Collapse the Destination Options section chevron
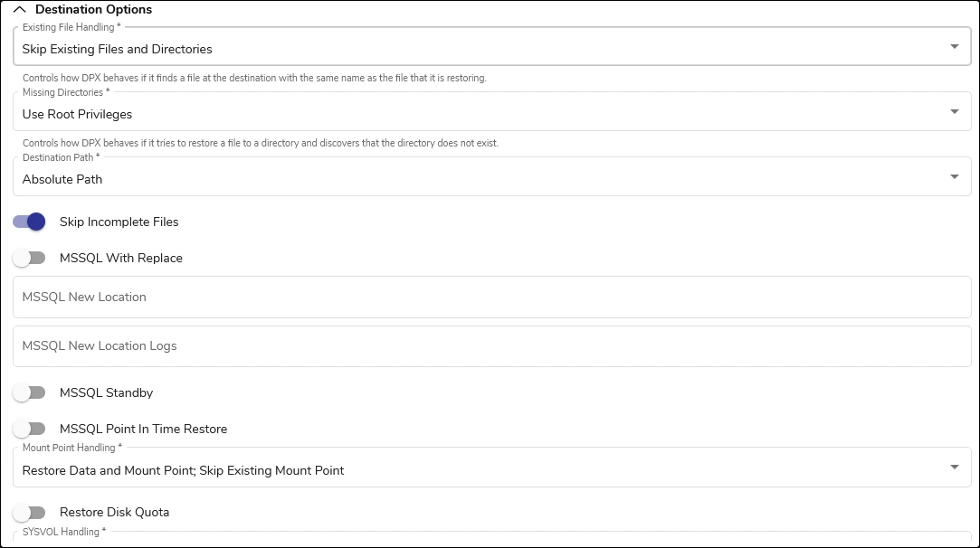Image resolution: width=980 pixels, height=548 pixels. pyautogui.click(x=20, y=10)
